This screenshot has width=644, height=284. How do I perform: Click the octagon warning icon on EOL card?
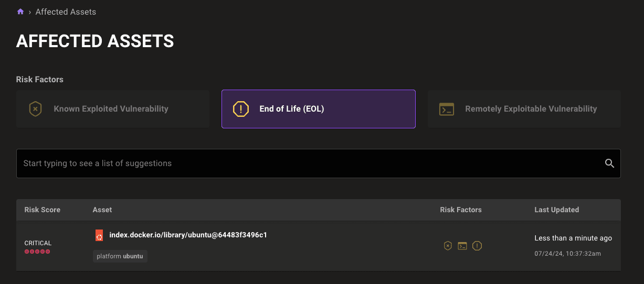241,109
